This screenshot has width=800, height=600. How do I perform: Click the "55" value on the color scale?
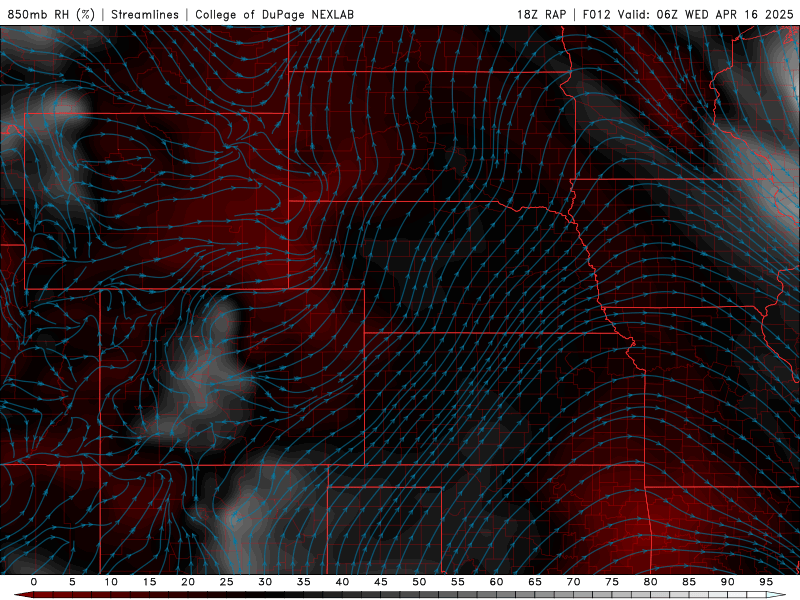[x=458, y=582]
